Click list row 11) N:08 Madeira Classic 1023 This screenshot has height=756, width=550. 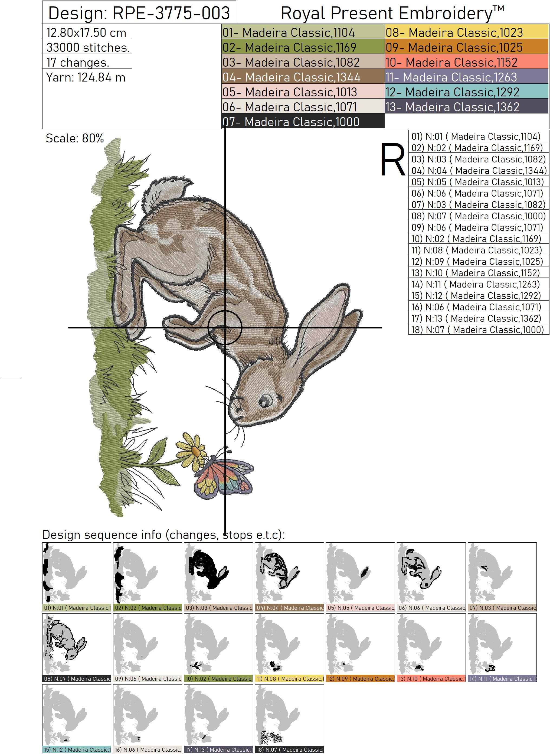[x=478, y=250]
